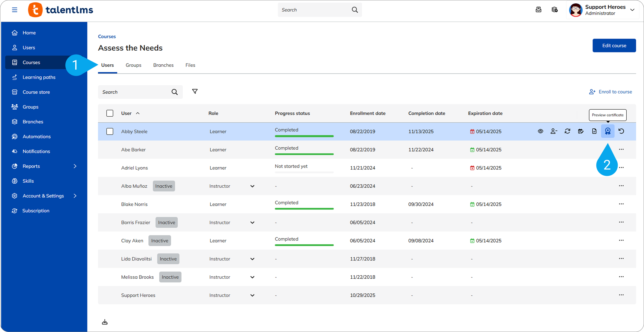Open the Support Heroes account dropdown
The width and height of the screenshot is (644, 332).
(x=632, y=10)
